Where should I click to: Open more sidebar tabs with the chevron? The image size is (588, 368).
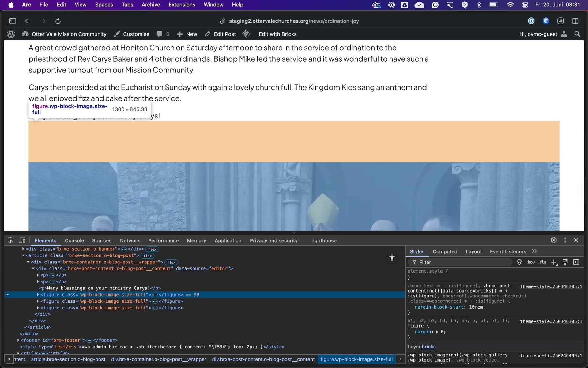[x=534, y=251]
